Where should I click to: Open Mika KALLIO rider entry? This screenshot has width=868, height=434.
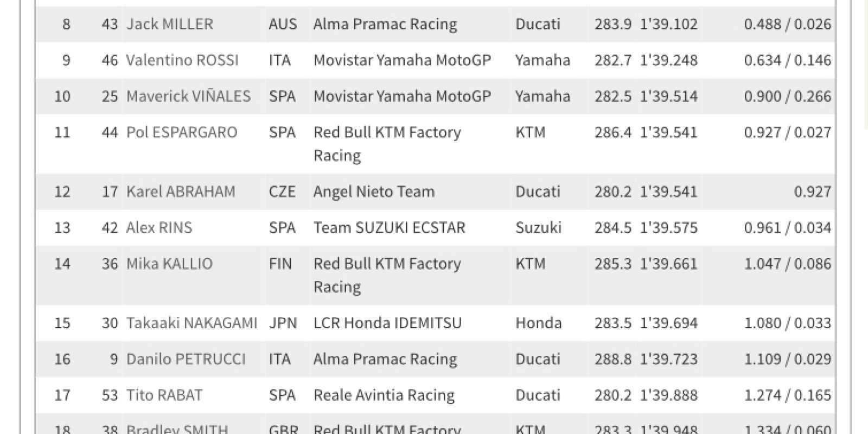[x=169, y=264]
